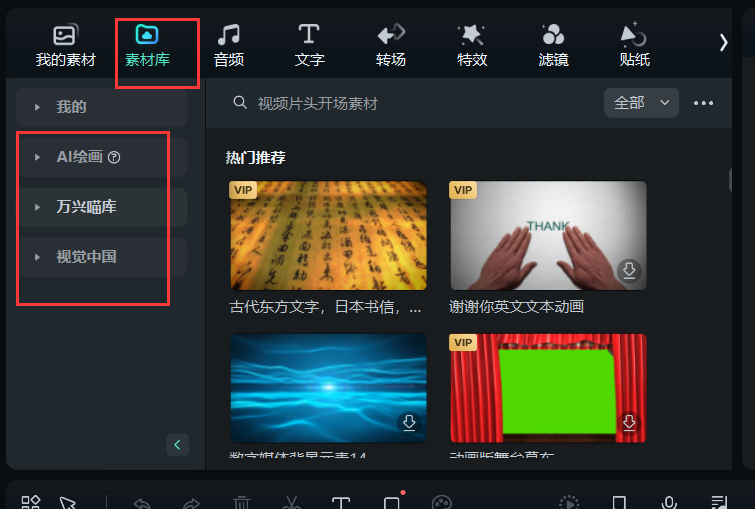Click the trash delete icon
The height and width of the screenshot is (509, 755).
(242, 502)
